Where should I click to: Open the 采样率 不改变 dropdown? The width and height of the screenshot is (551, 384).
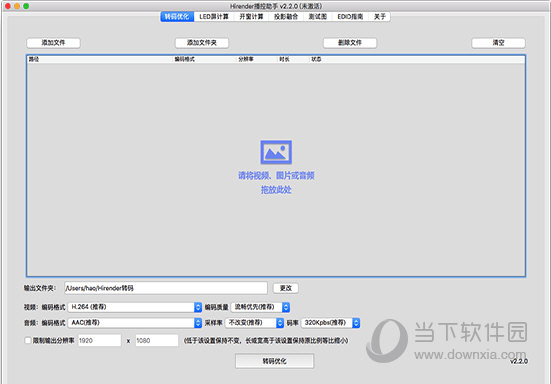254,323
